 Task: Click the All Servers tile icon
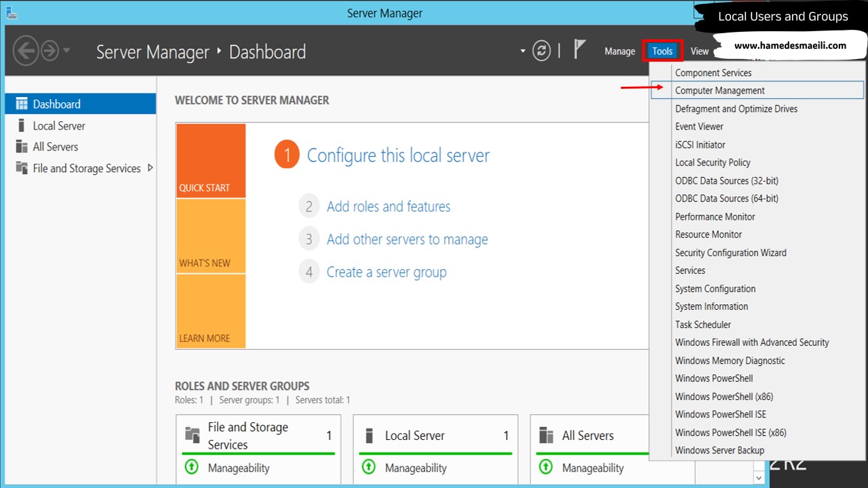pyautogui.click(x=547, y=435)
